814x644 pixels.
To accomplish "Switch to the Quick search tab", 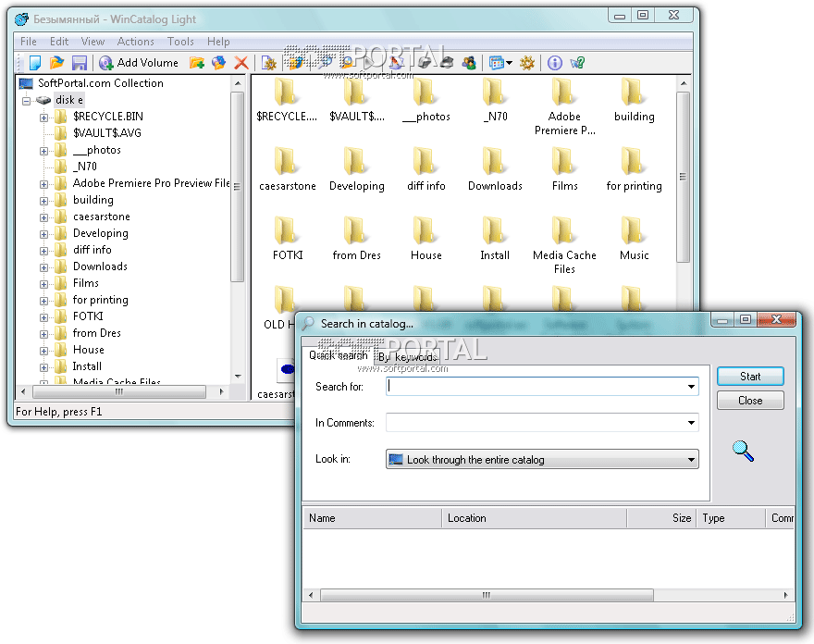I will (x=338, y=355).
